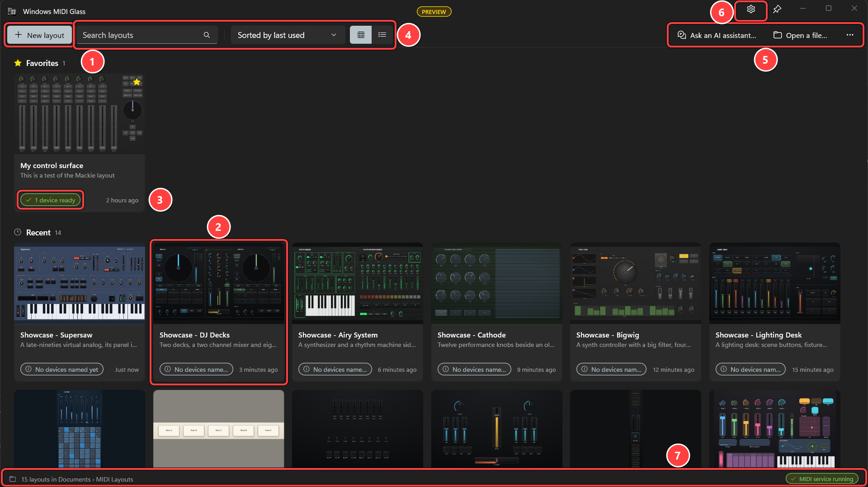
Task: Click No devices badge on Cathode
Action: [x=474, y=370]
